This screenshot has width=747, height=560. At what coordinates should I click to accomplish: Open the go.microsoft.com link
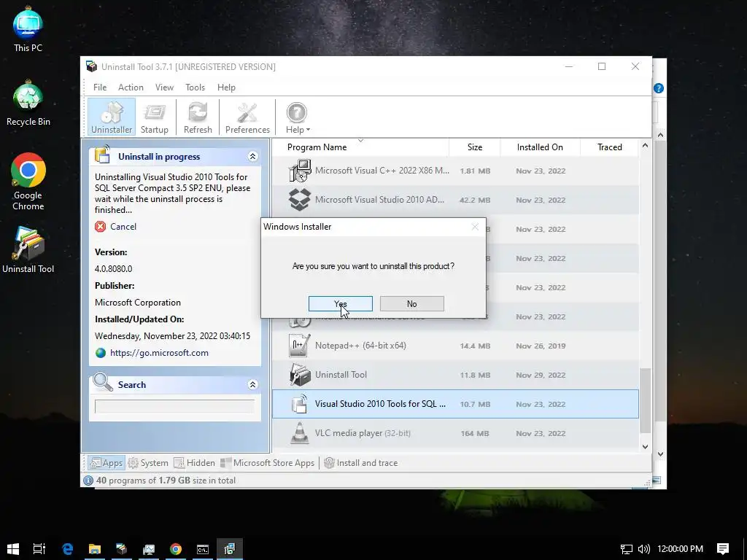159,353
